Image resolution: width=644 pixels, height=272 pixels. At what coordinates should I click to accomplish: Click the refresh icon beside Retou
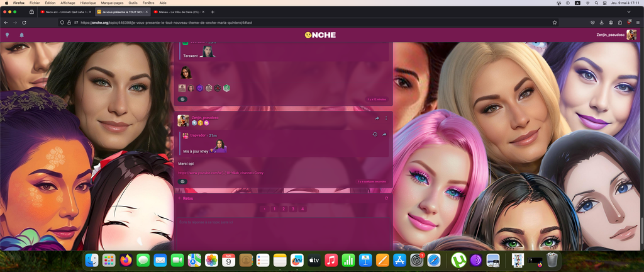pos(386,198)
